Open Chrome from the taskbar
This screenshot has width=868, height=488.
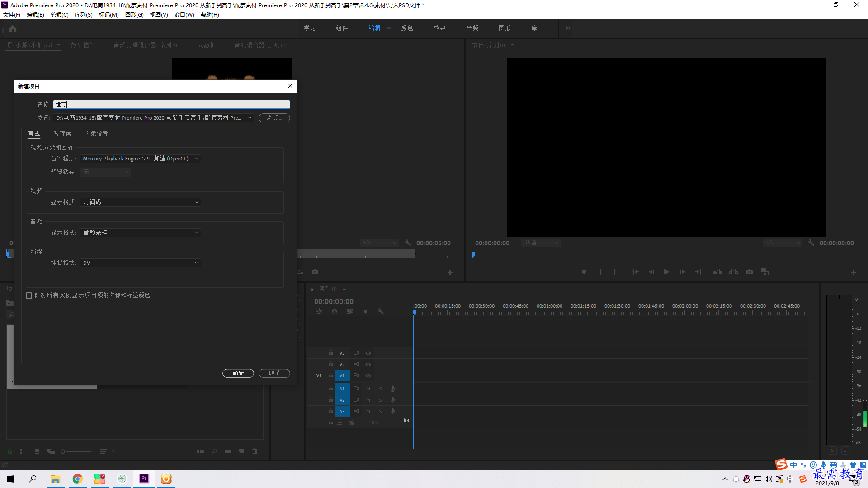77,479
